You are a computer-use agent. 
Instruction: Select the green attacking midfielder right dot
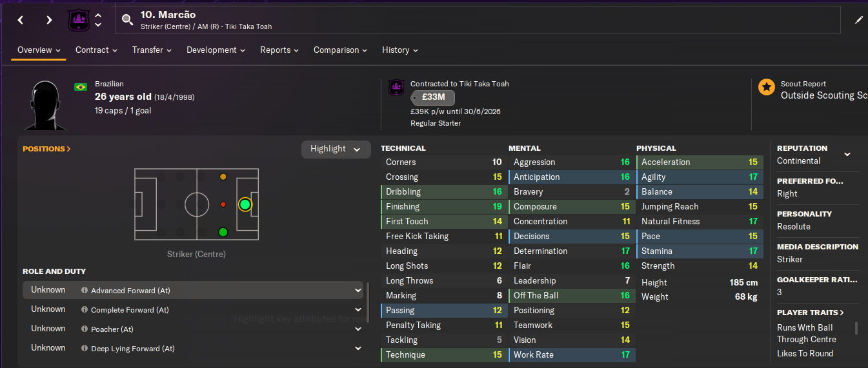pyautogui.click(x=223, y=232)
